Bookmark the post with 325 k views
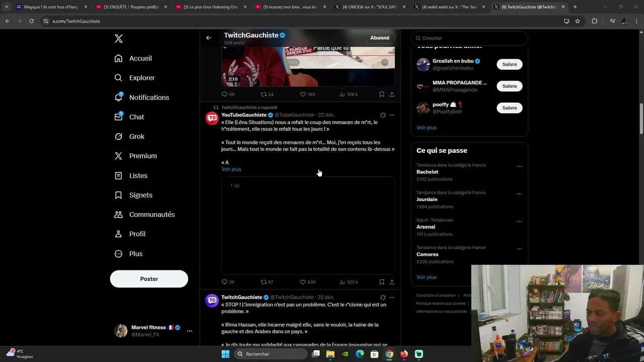644x362 pixels. (x=381, y=282)
